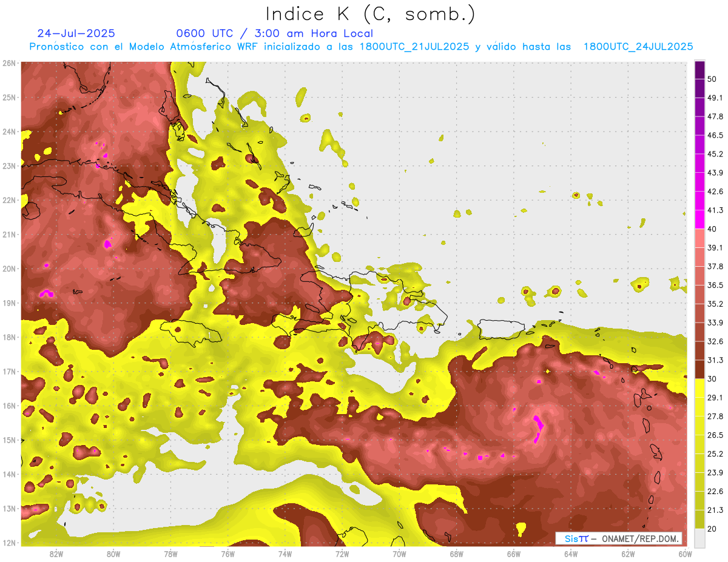This screenshot has height=562, width=728.
Task: Click the '14N' latitude label
Action: tap(9, 474)
